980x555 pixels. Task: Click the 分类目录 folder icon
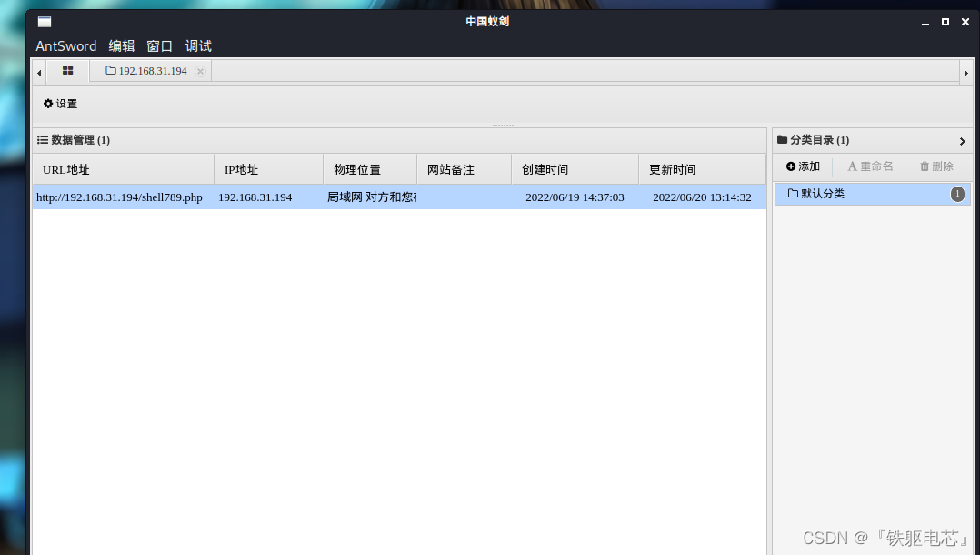tap(783, 139)
